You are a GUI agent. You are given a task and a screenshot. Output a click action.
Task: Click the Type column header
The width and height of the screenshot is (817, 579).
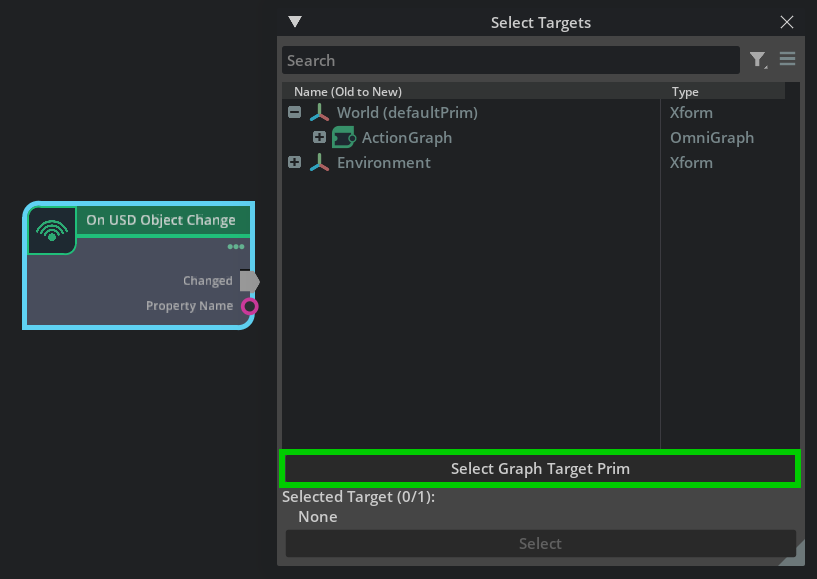(685, 92)
